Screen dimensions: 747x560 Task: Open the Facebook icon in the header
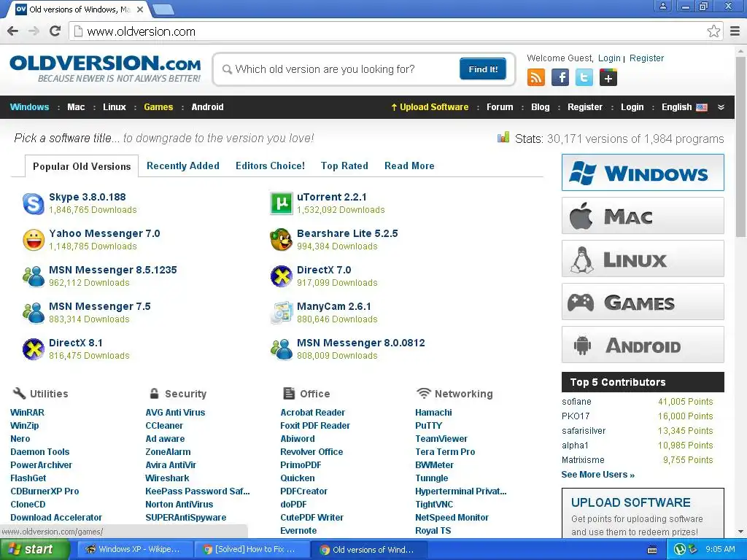pos(560,77)
